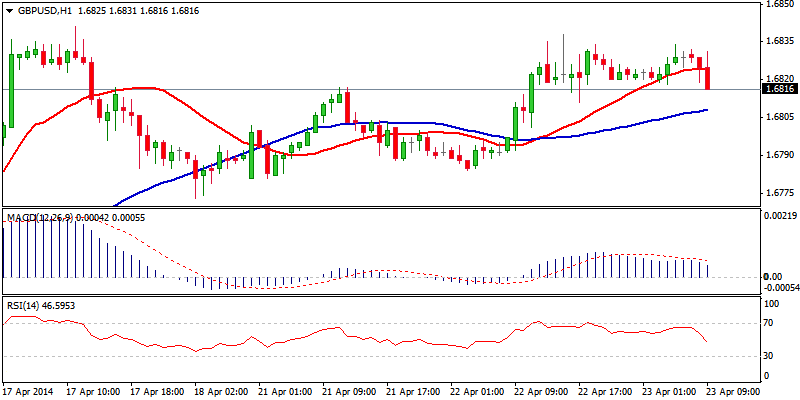Click the 21 Apr 01:00 time label
This screenshot has width=800, height=400.
[x=285, y=391]
